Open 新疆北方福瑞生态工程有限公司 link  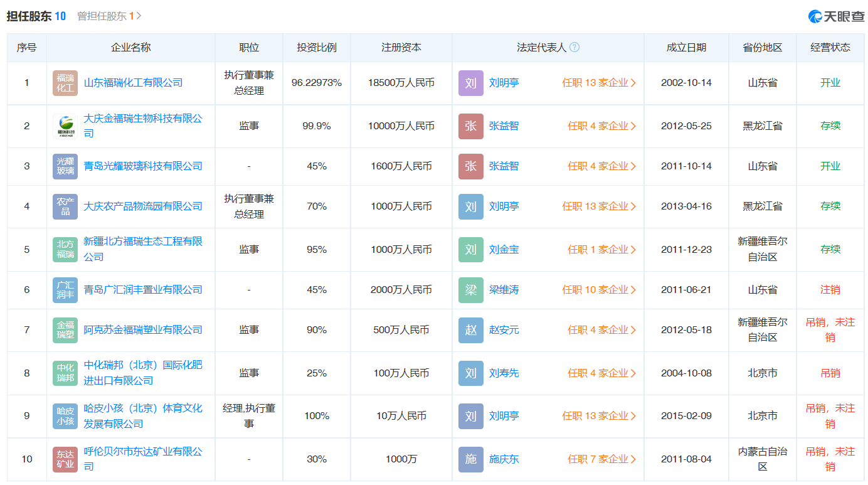tap(143, 249)
